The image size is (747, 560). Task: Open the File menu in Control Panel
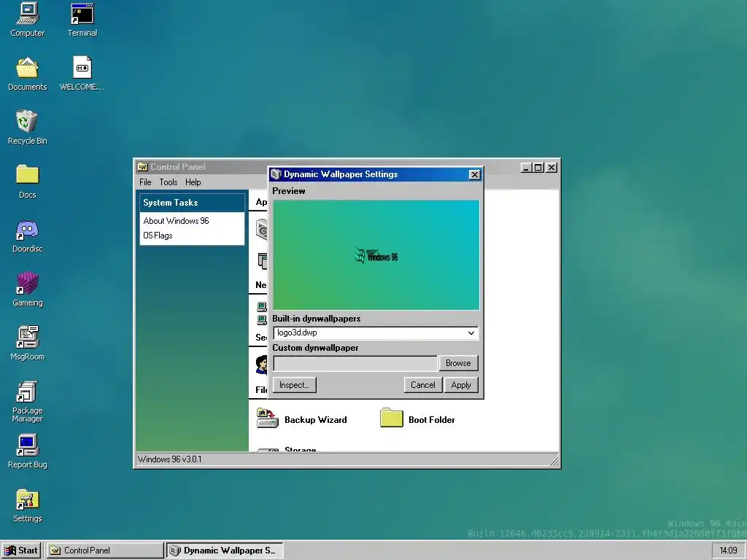pyautogui.click(x=145, y=182)
